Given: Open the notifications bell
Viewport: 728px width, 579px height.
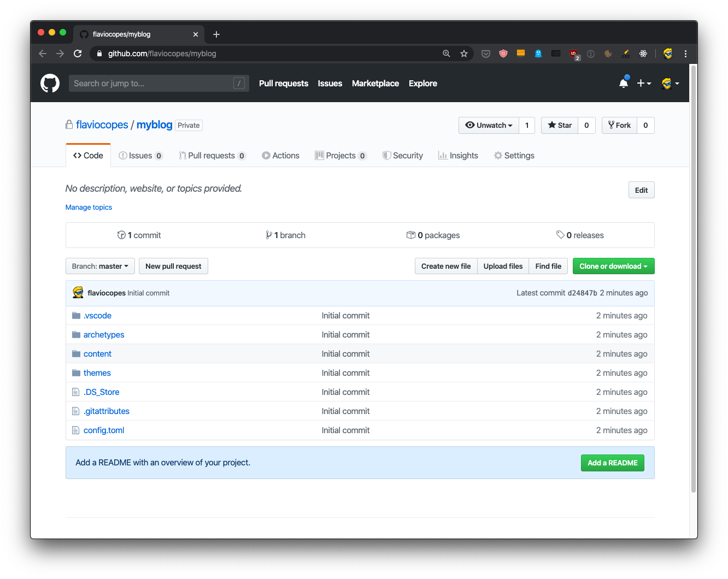Looking at the screenshot, I should [623, 84].
